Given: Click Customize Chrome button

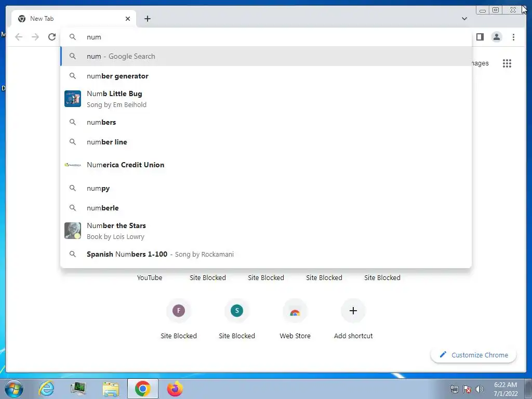Looking at the screenshot, I should pos(474,355).
